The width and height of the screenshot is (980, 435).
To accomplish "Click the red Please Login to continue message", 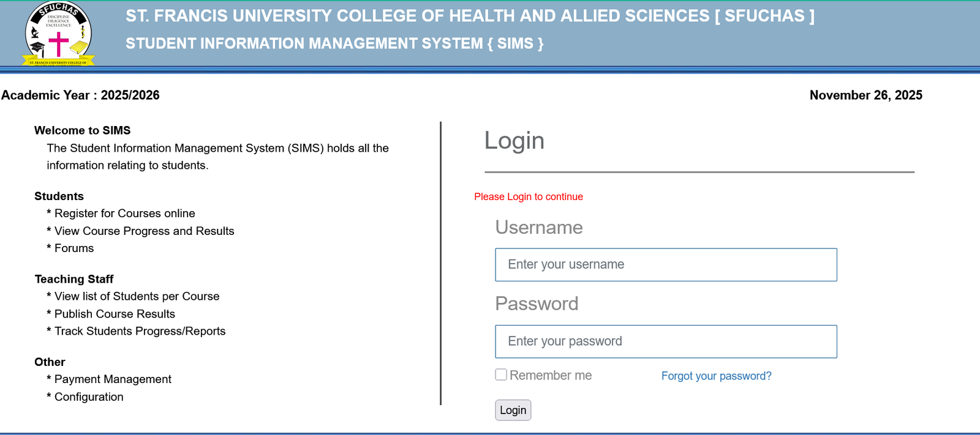I will point(528,196).
